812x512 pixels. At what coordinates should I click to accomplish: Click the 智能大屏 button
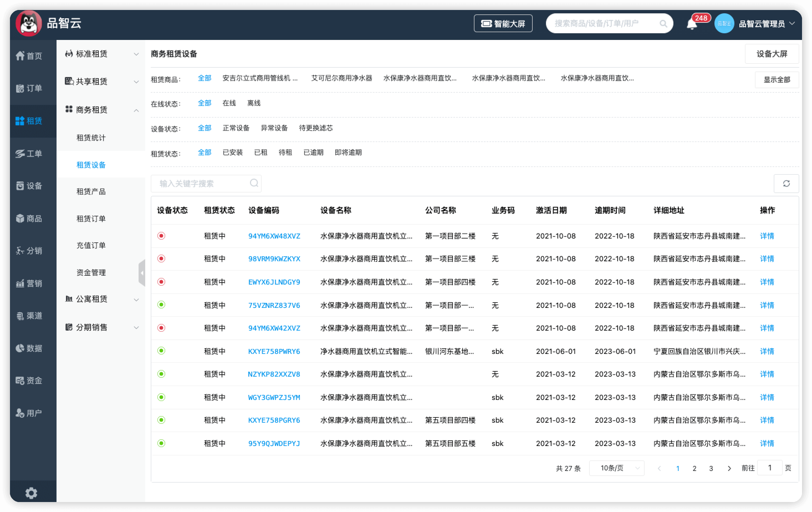tap(503, 24)
